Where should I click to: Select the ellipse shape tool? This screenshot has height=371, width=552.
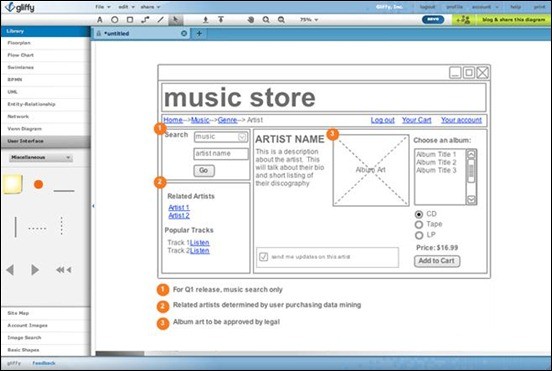(x=115, y=20)
